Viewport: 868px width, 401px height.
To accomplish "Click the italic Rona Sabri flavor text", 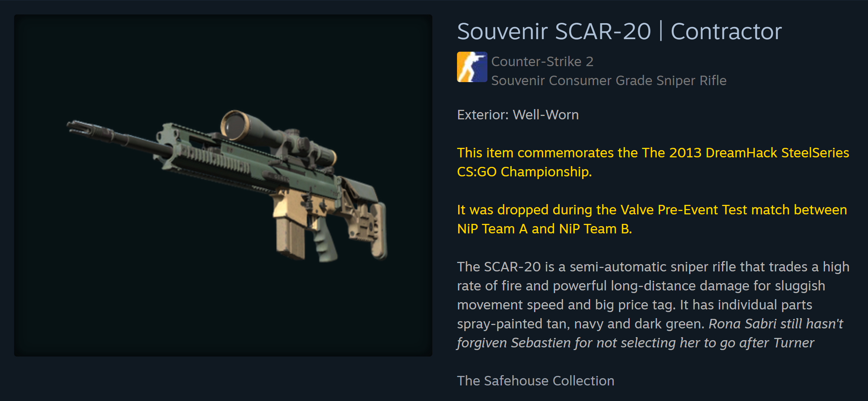I will tap(776, 324).
